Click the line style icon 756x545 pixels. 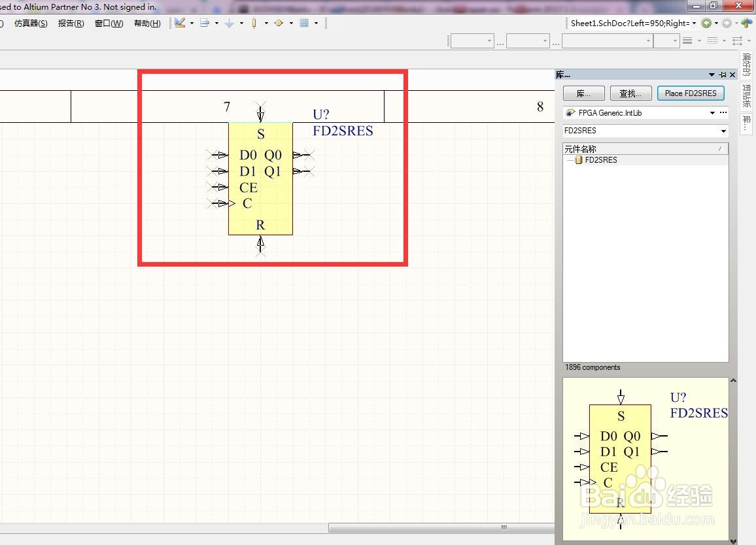[687, 41]
